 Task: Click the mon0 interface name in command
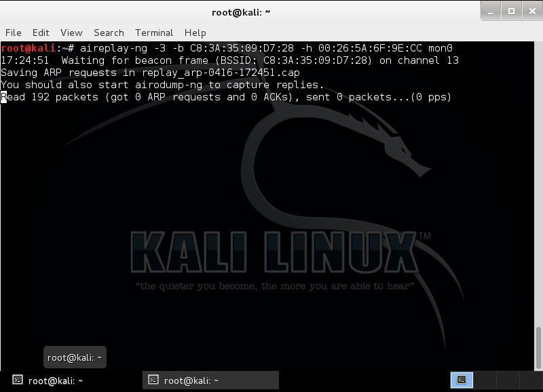click(x=440, y=48)
